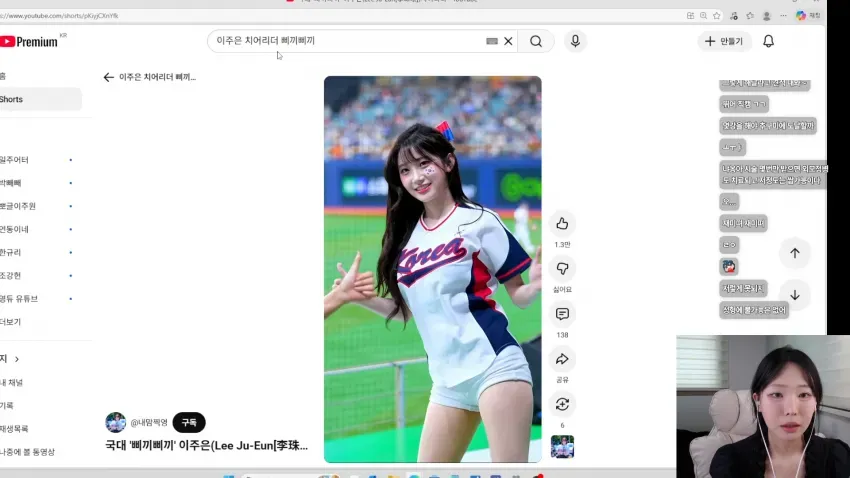The width and height of the screenshot is (850, 478).
Task: Click the magnifier search button
Action: pyautogui.click(x=536, y=41)
